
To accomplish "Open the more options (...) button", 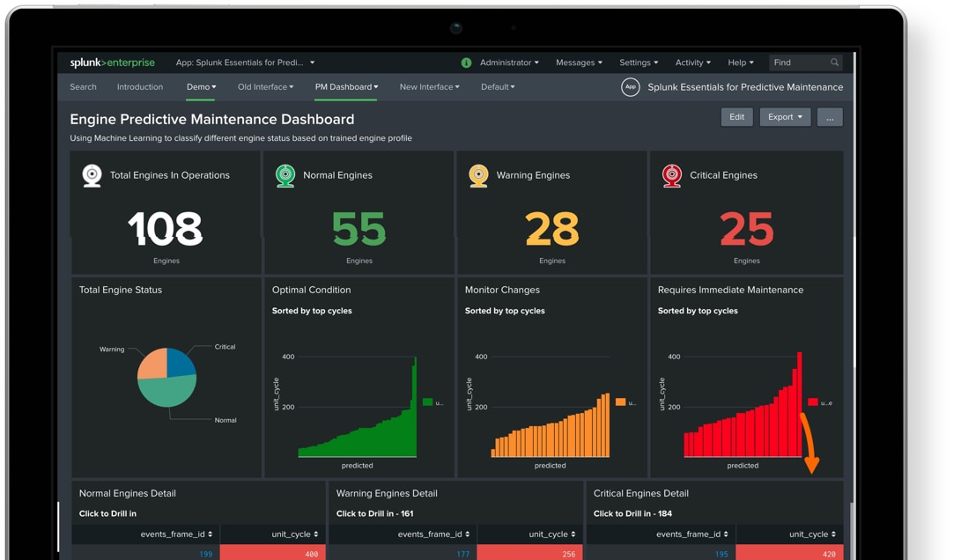I will point(830,117).
